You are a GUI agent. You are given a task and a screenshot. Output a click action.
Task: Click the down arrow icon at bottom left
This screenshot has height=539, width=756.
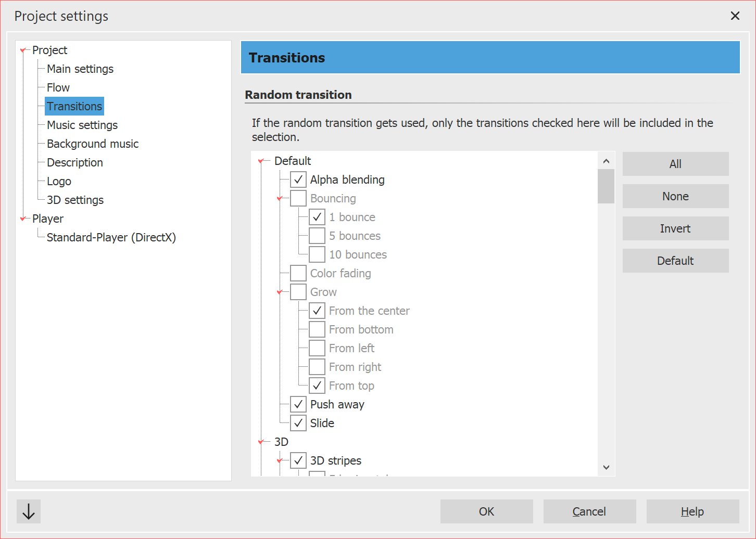28,511
